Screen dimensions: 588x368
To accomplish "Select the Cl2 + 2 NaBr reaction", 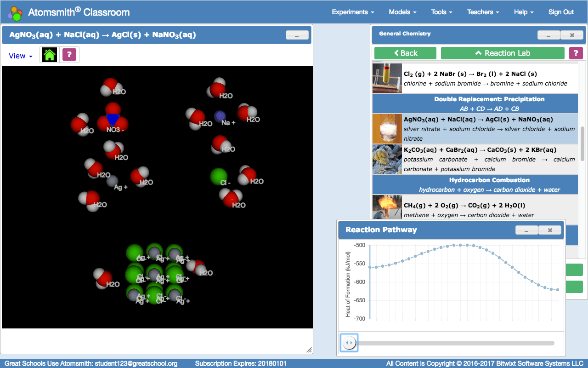I will tap(475, 78).
